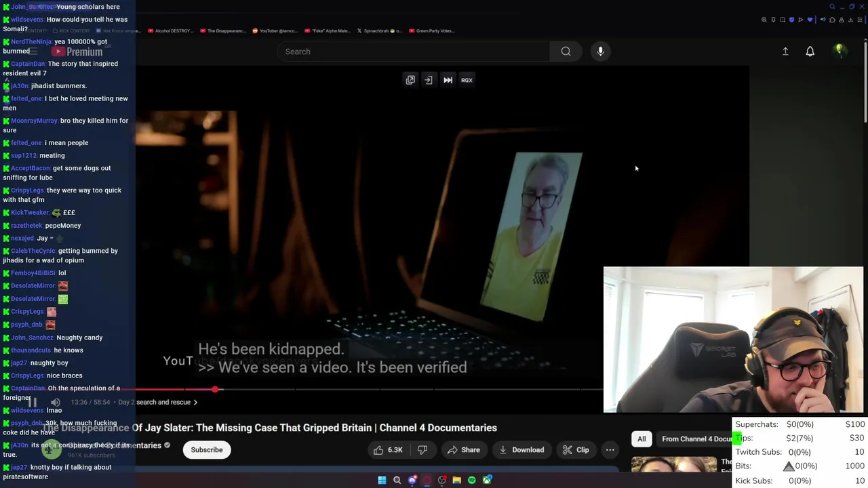The image size is (868, 488).
Task: Click the 'Twitch Subs:' goal row
Action: click(800, 452)
